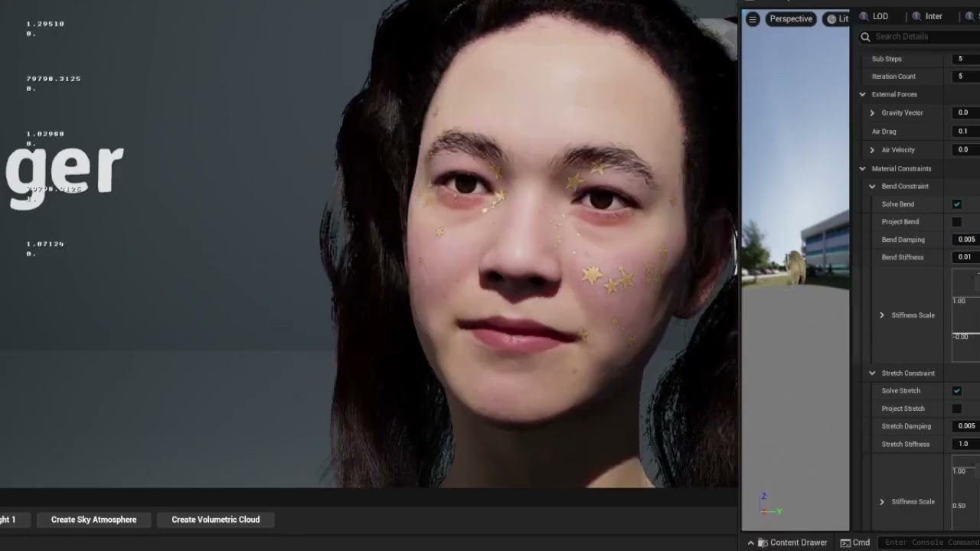Click the Iteration Count value field
The height and width of the screenshot is (551, 980).
point(966,77)
